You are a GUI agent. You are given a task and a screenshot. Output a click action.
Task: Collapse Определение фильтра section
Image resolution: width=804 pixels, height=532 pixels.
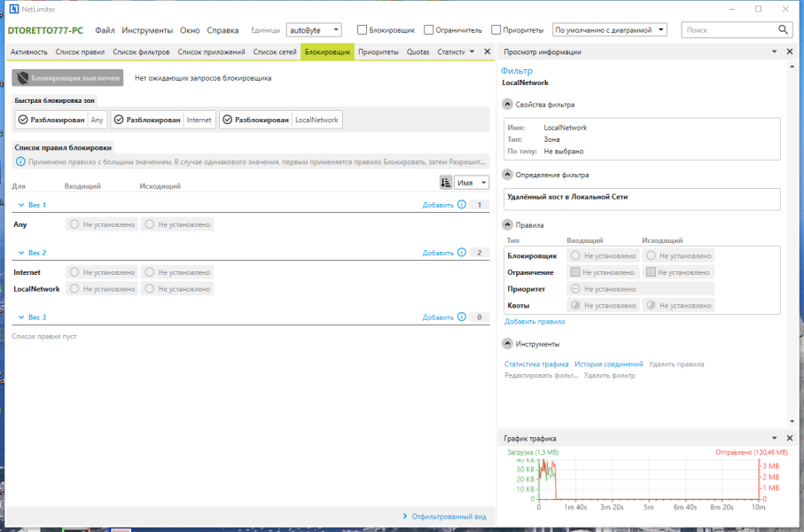(507, 175)
